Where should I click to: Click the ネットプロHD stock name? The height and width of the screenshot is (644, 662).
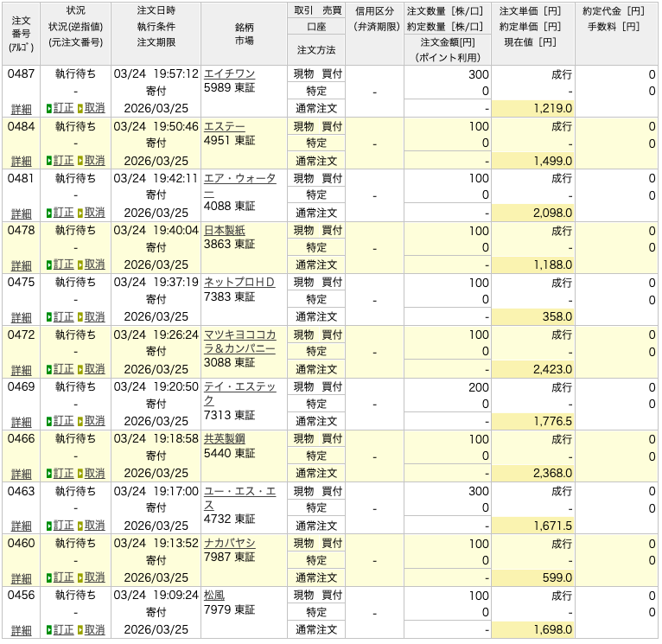click(x=239, y=283)
